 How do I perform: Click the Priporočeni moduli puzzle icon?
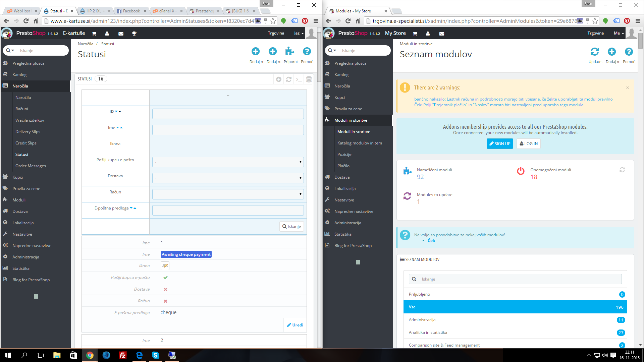(x=289, y=51)
